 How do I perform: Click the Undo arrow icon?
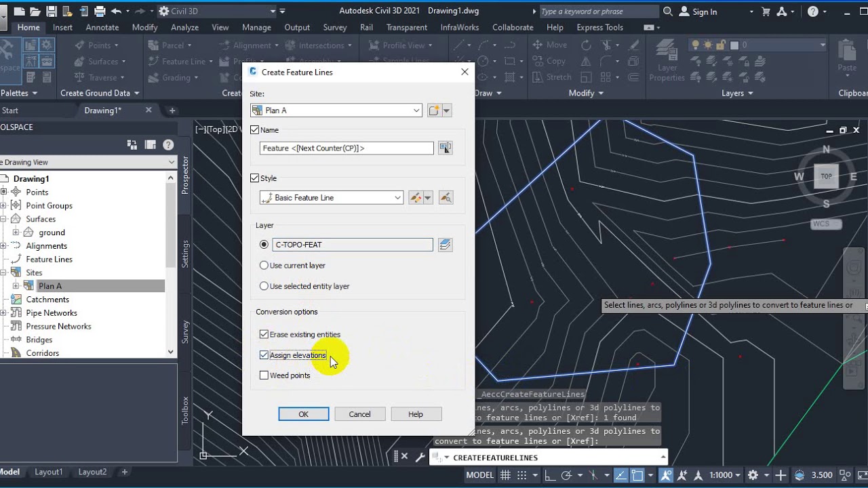click(x=117, y=12)
